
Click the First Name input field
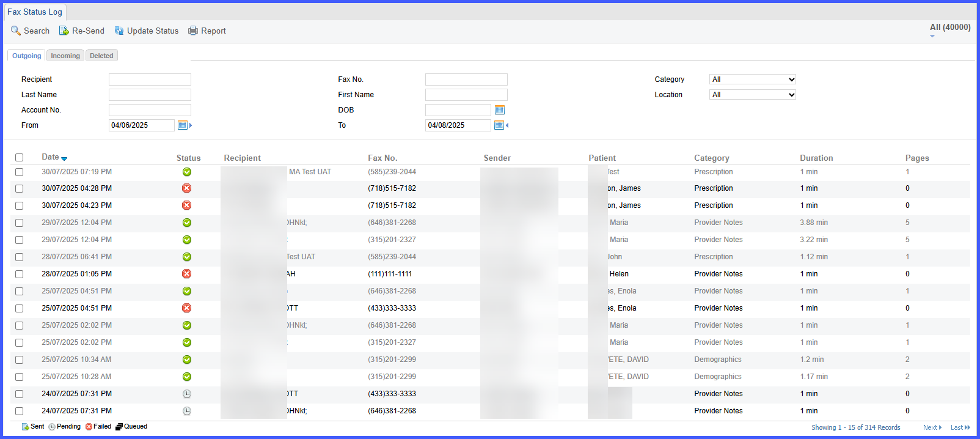click(x=466, y=95)
